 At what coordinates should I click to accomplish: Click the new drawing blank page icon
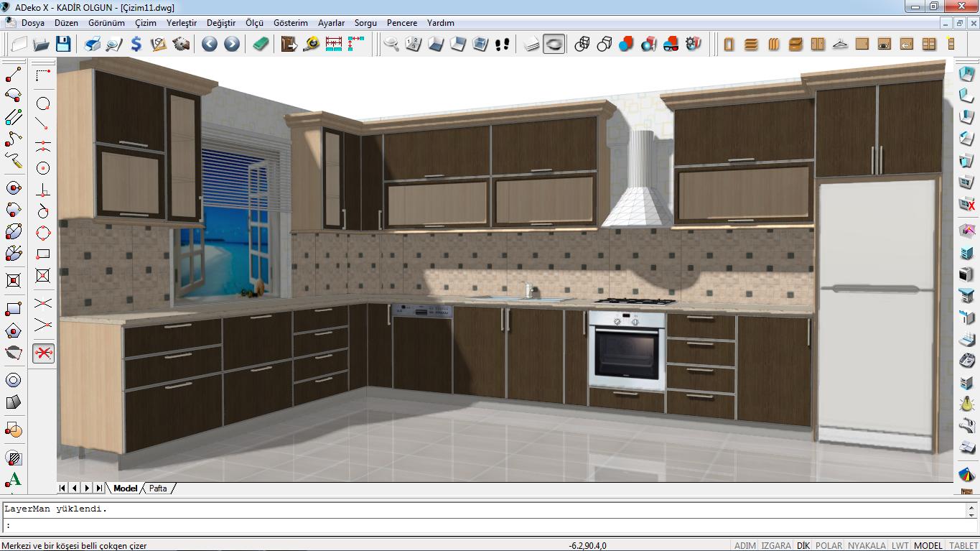19,45
